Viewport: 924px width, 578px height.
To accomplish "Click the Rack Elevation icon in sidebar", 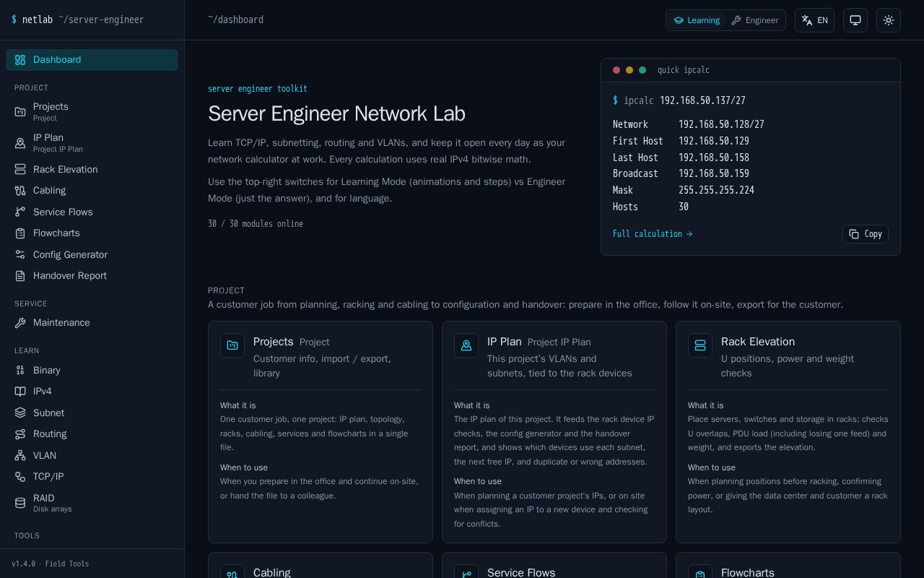I will point(20,169).
